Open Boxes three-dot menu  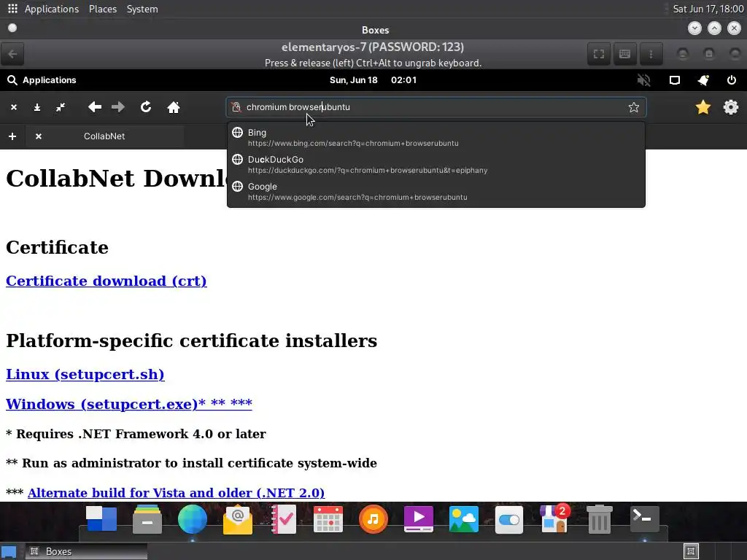651,54
